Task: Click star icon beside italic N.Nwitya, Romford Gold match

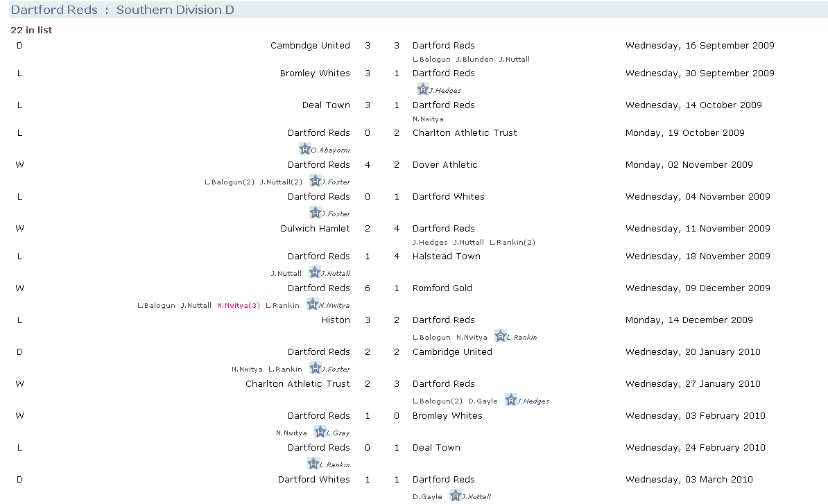Action: click(313, 304)
